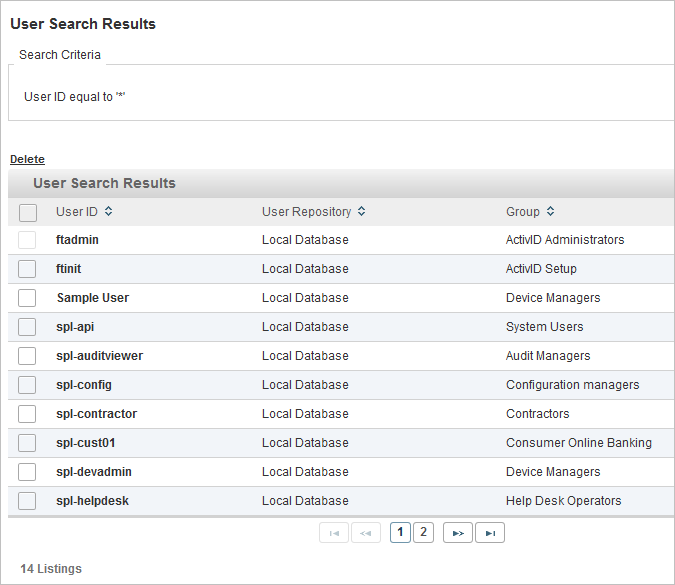
Task: Open the spl-contractor user
Action: point(96,414)
